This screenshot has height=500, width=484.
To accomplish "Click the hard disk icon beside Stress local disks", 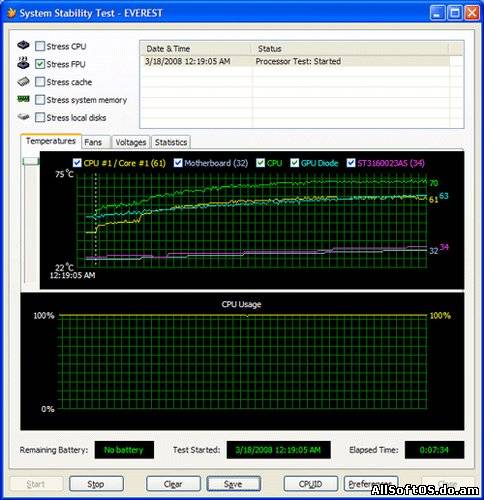I will (23, 117).
